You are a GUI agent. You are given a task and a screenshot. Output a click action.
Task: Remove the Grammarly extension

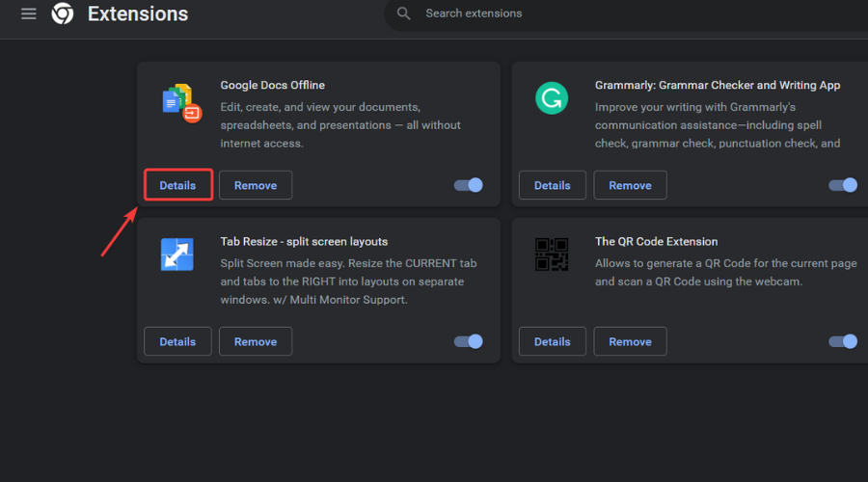pyautogui.click(x=630, y=185)
